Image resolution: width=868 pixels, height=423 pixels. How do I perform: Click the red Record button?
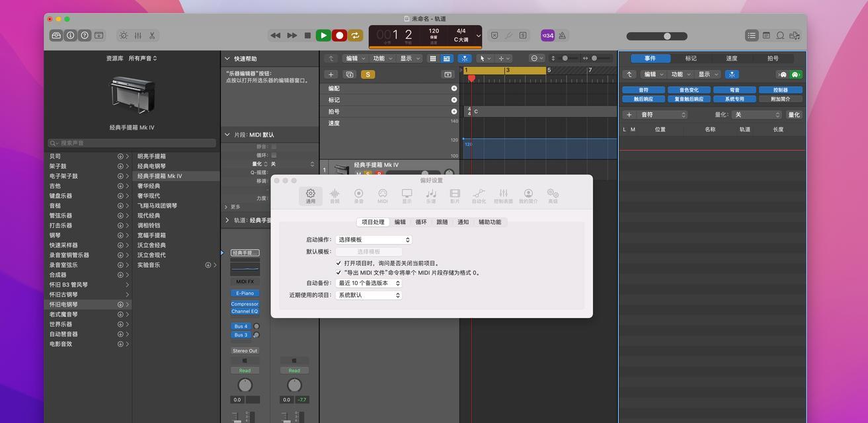pos(339,36)
